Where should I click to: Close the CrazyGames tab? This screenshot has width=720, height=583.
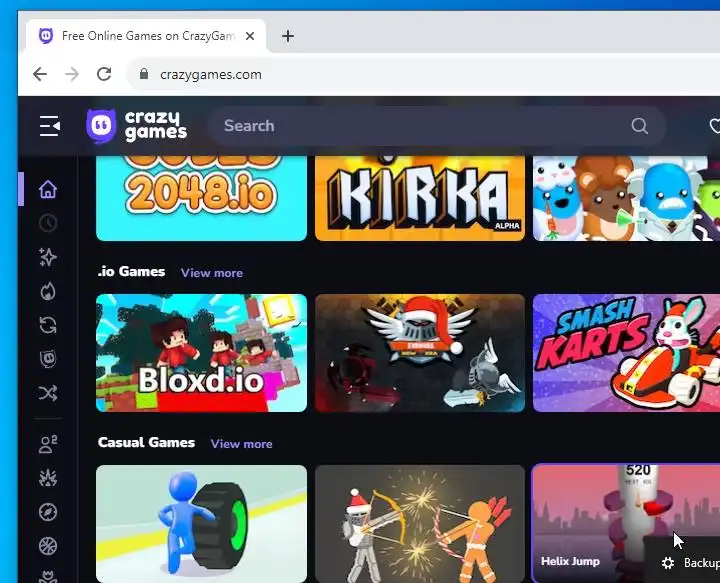[250, 36]
